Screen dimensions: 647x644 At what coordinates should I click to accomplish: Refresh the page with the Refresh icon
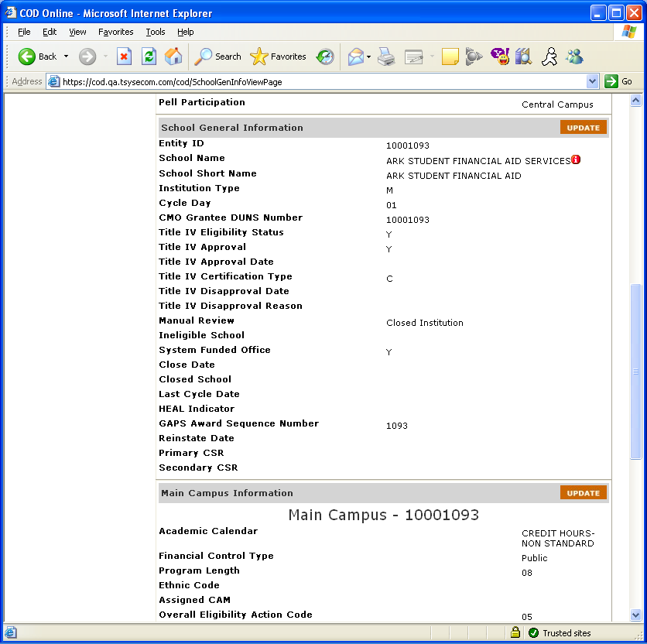point(149,57)
